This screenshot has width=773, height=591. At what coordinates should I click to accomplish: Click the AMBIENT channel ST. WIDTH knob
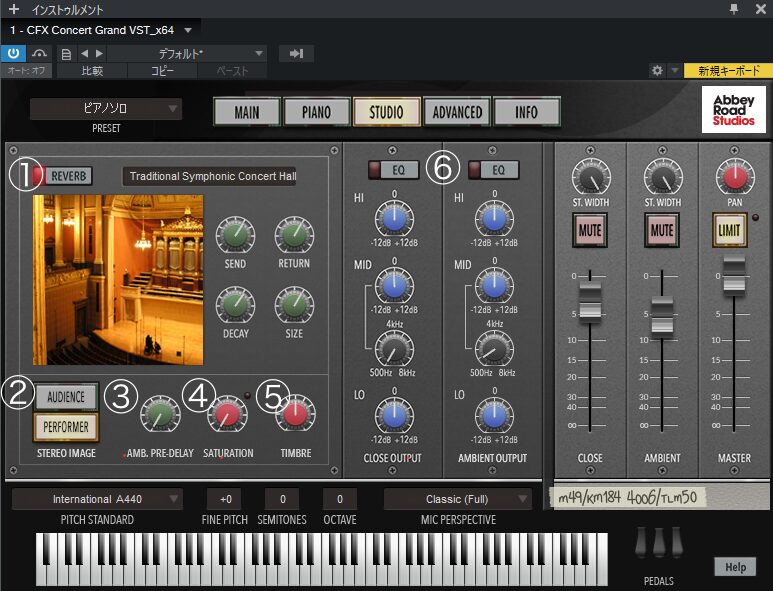click(x=663, y=177)
